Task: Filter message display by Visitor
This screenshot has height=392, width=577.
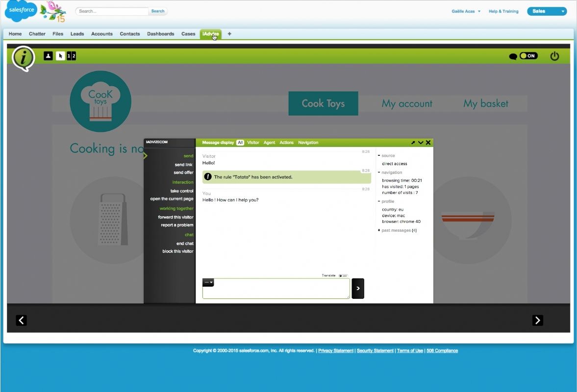Action: tap(253, 143)
